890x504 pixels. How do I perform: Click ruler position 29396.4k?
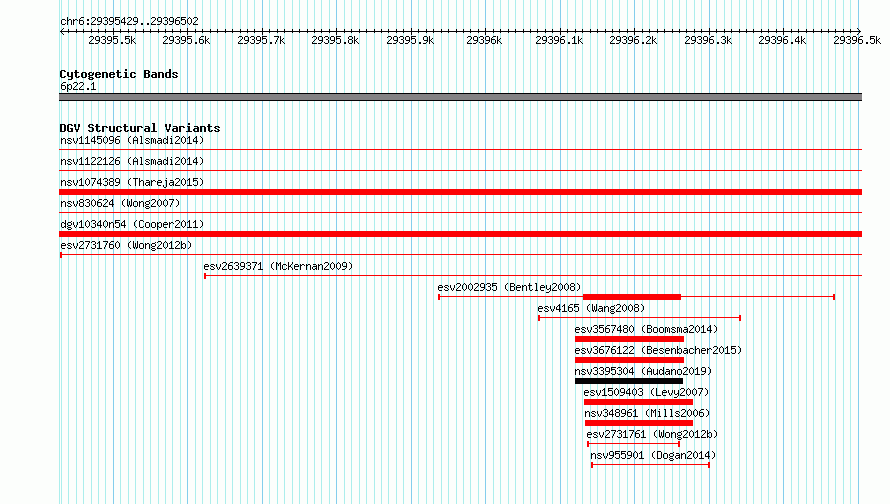782,40
